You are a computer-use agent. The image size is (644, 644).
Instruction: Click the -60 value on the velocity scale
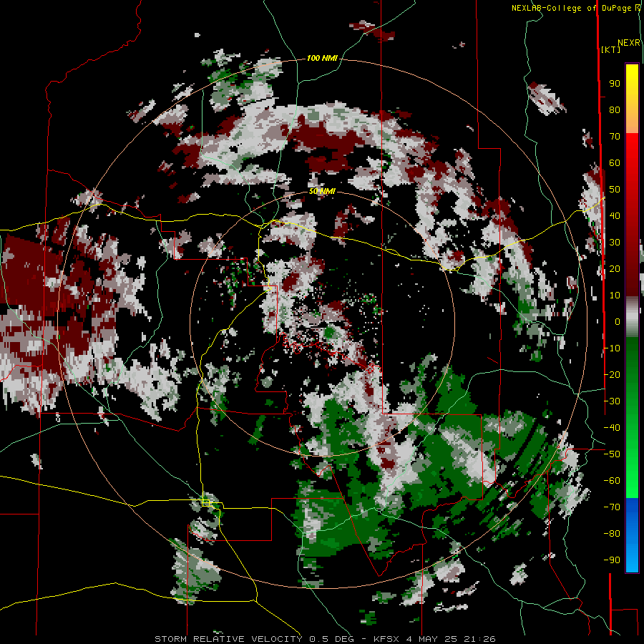[612, 481]
